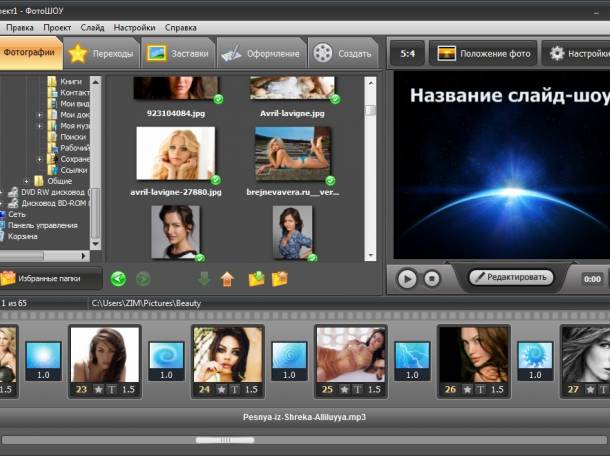The image size is (610, 456).
Task: Expand the Мои док folder node
Action: [x=39, y=115]
